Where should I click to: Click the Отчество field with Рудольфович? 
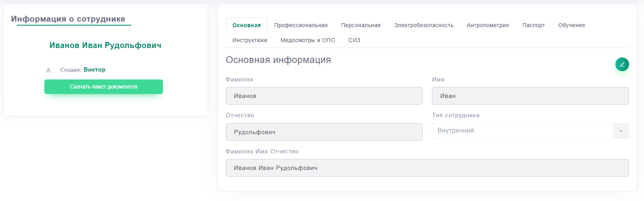[324, 132]
